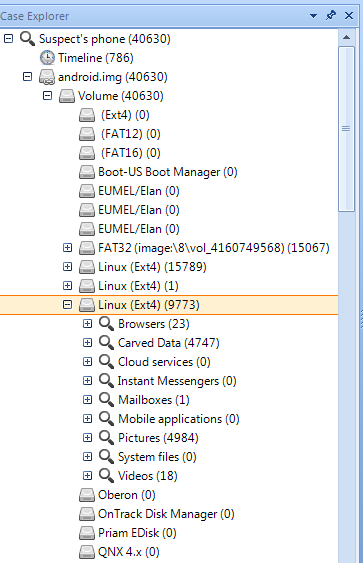Screen dimensions: 363x563
Task: Click the Linux (Ext4) (1) drive icon
Action: coord(87,286)
